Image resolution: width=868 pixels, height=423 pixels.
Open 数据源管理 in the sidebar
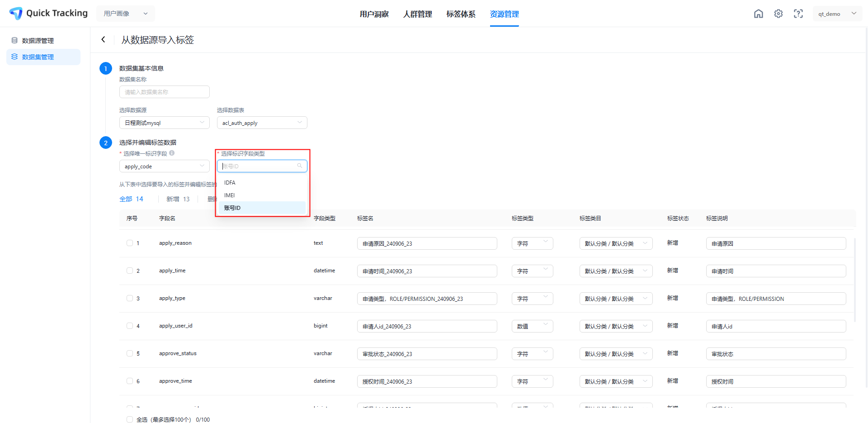tap(43, 41)
